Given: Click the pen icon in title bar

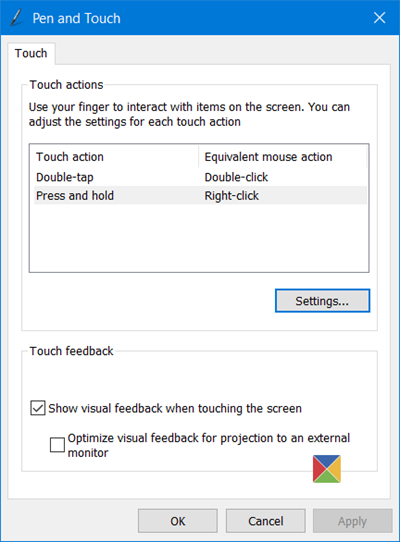Looking at the screenshot, I should (16, 18).
